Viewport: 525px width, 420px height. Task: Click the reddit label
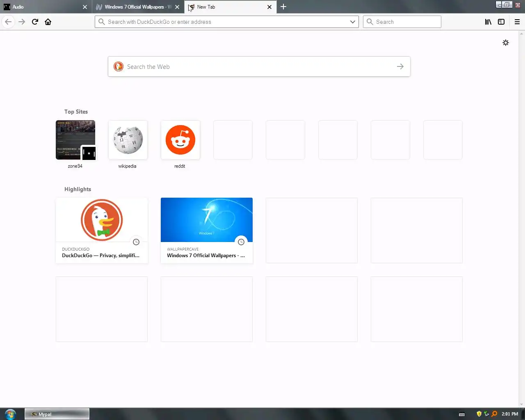[x=180, y=166]
